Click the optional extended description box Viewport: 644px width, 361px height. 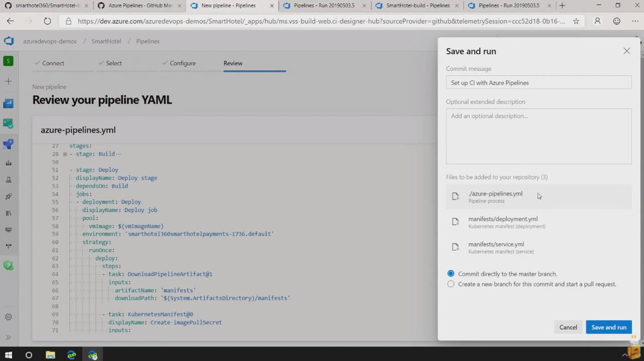539,136
